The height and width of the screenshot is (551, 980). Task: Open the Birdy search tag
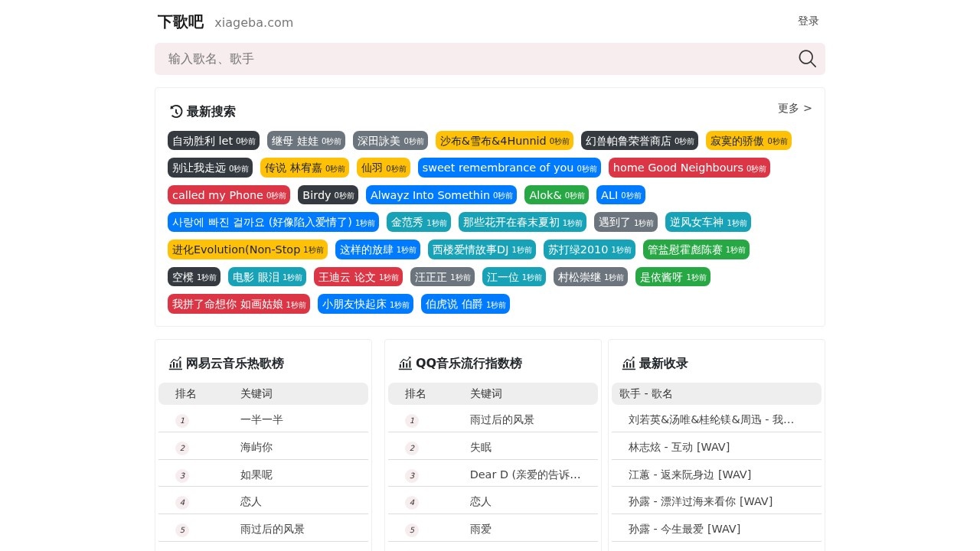tap(328, 195)
